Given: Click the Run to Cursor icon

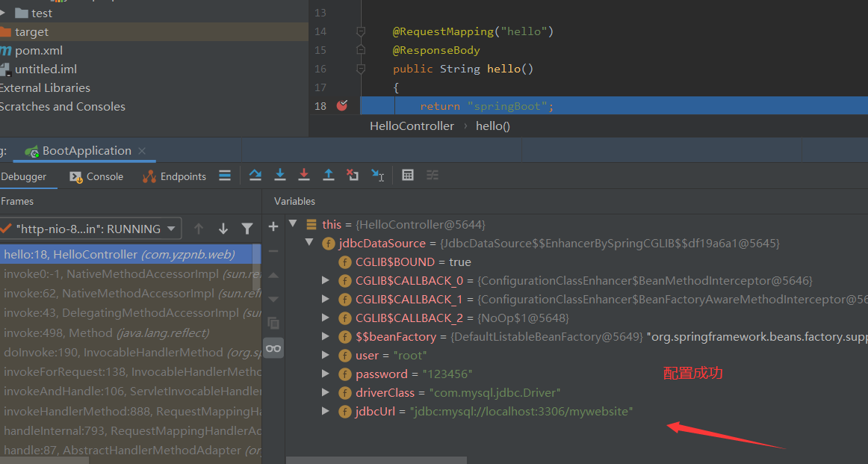Looking at the screenshot, I should click(x=377, y=176).
